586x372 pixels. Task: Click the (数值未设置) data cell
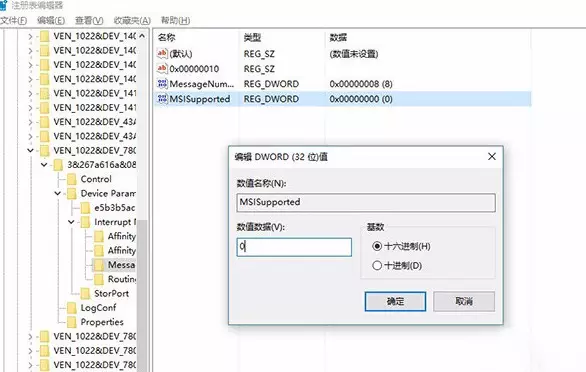point(354,54)
